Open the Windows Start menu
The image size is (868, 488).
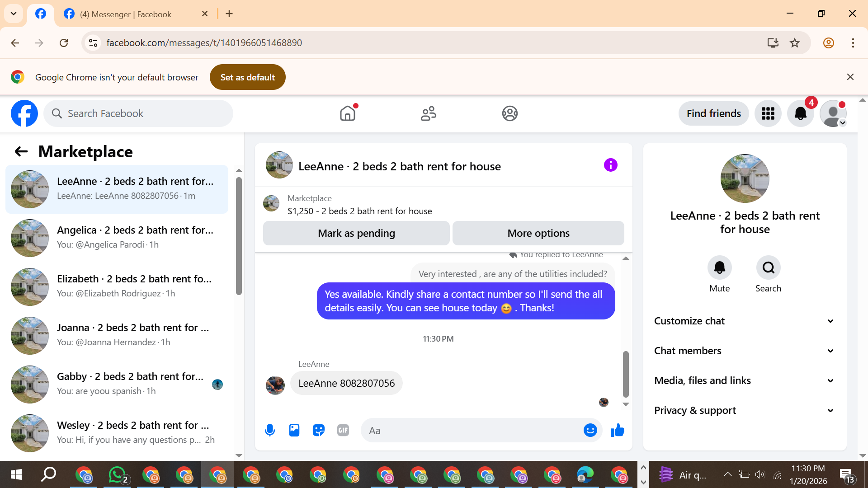[x=16, y=475]
